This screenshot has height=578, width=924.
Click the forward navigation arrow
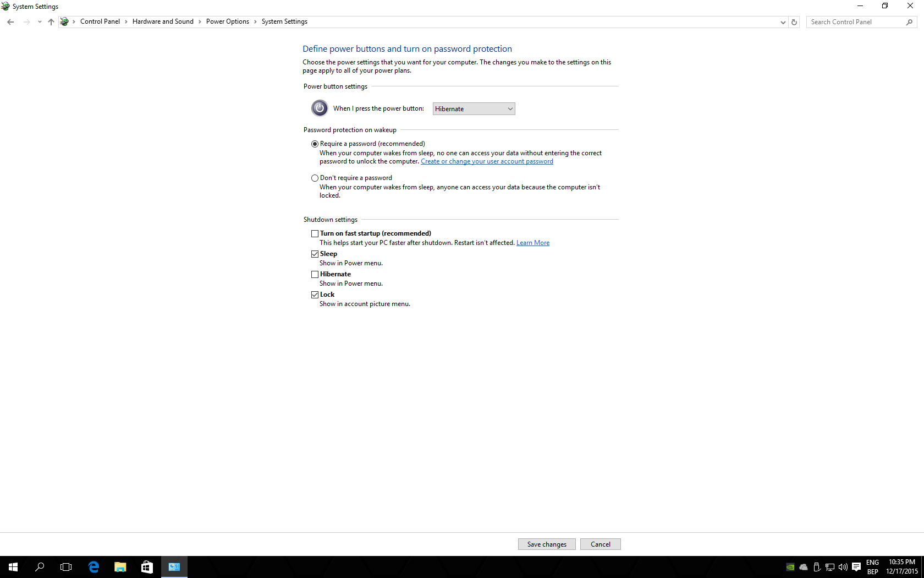(x=26, y=22)
